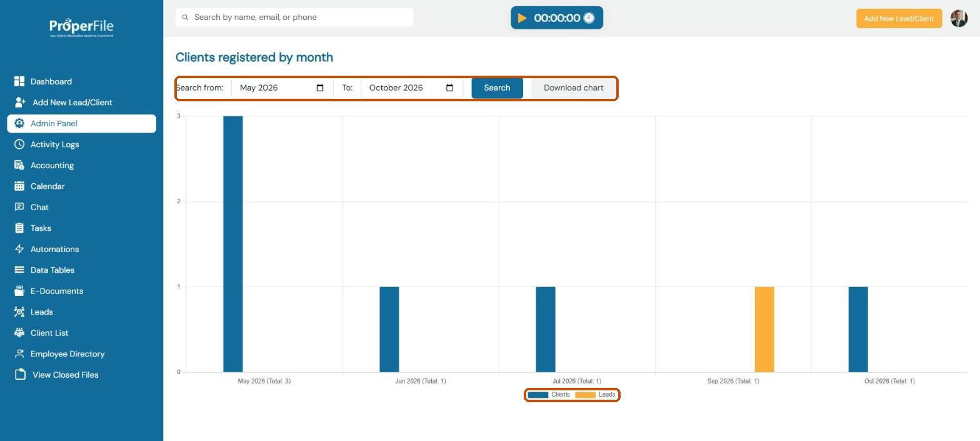Image resolution: width=980 pixels, height=441 pixels.
Task: Click 'Clients registered by month' heading
Action: point(254,58)
